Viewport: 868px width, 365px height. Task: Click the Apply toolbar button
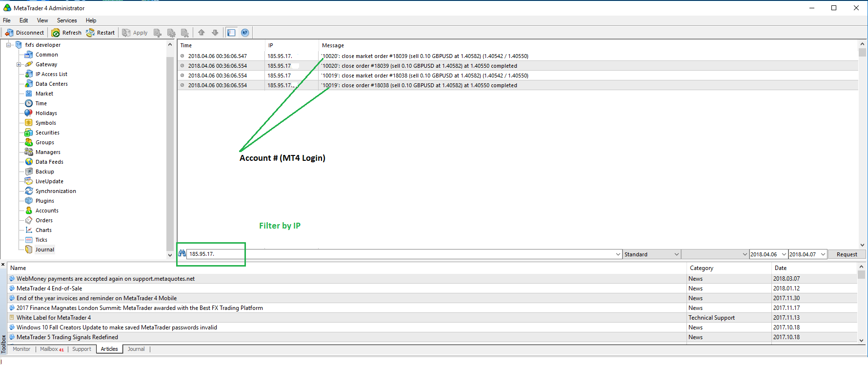(x=135, y=33)
